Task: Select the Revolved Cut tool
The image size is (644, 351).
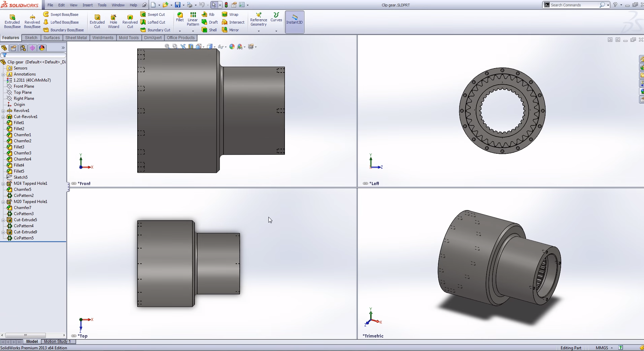Action: [x=130, y=21]
